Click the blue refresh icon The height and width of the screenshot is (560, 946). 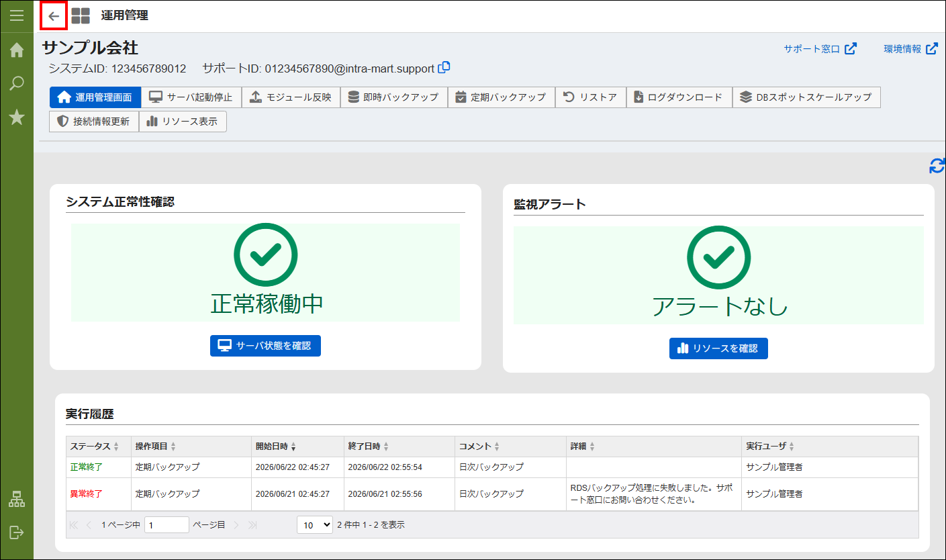tap(937, 166)
